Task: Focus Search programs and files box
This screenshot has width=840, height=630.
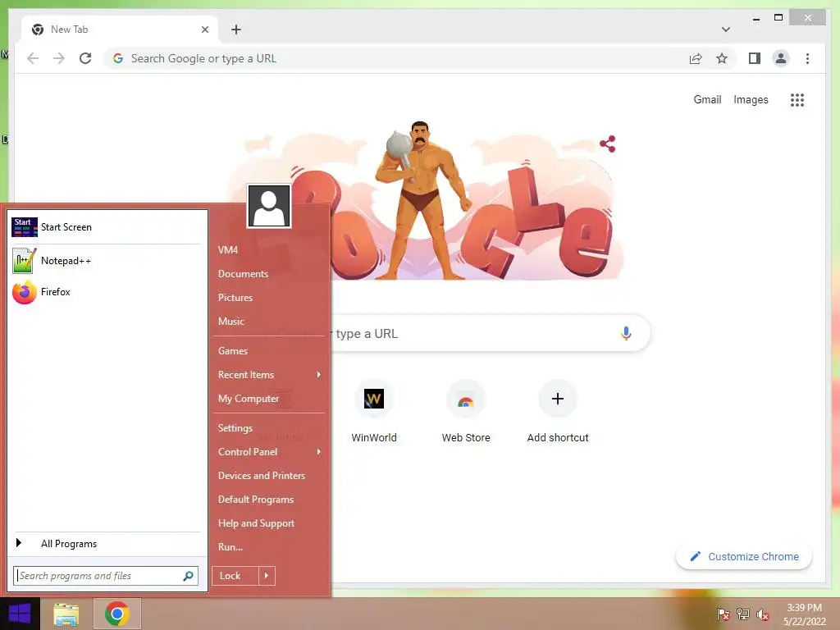Action: click(x=106, y=576)
